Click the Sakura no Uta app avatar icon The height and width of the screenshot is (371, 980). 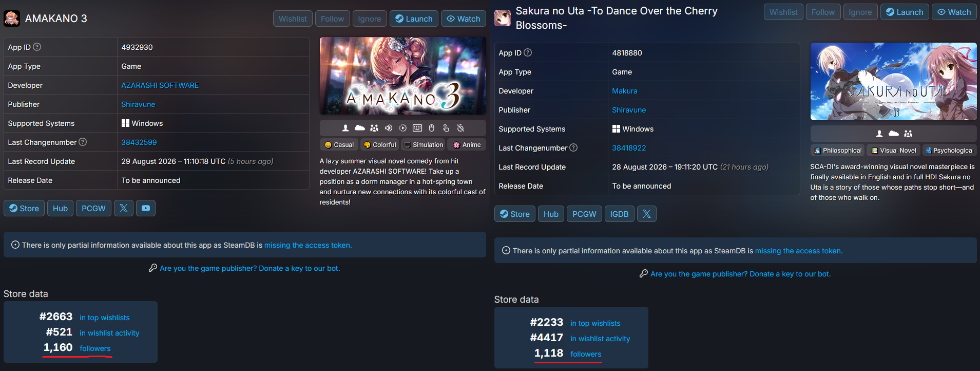[x=503, y=18]
